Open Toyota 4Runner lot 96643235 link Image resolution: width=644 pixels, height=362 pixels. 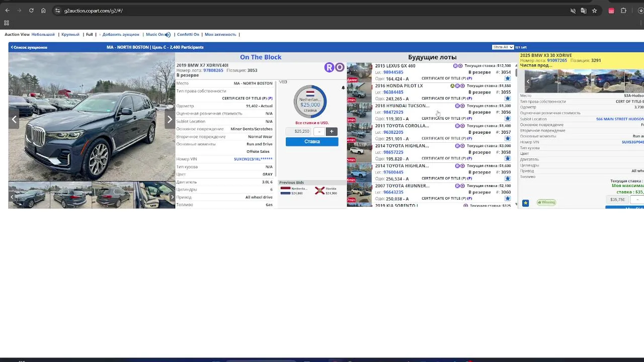(x=393, y=192)
